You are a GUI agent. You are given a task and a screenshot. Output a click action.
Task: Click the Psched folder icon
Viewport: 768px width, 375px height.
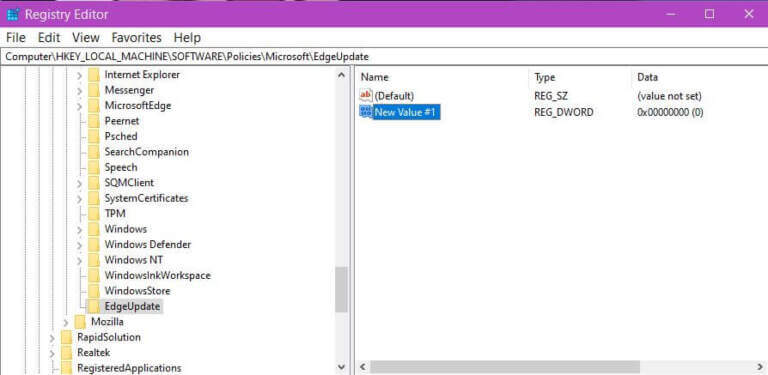(x=94, y=137)
